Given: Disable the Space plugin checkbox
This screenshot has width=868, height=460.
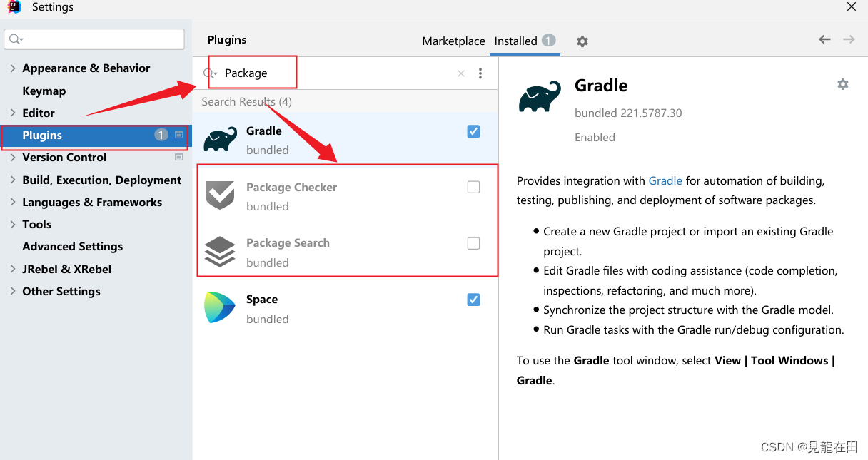Looking at the screenshot, I should [x=473, y=300].
